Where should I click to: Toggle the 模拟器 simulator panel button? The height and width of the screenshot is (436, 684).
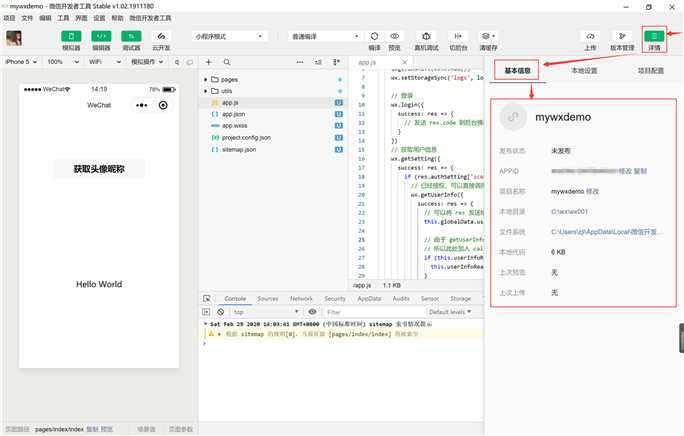[71, 36]
